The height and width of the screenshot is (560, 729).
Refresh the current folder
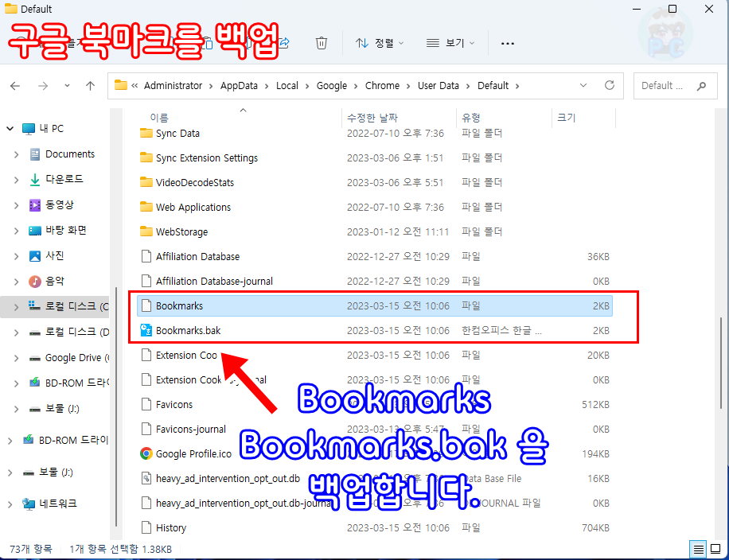coord(609,85)
